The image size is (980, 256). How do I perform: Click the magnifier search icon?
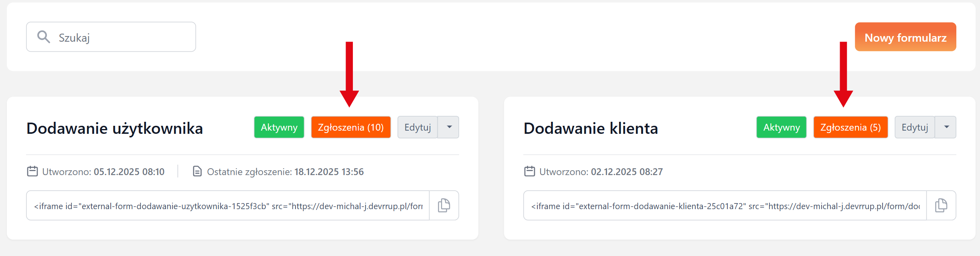(x=43, y=37)
